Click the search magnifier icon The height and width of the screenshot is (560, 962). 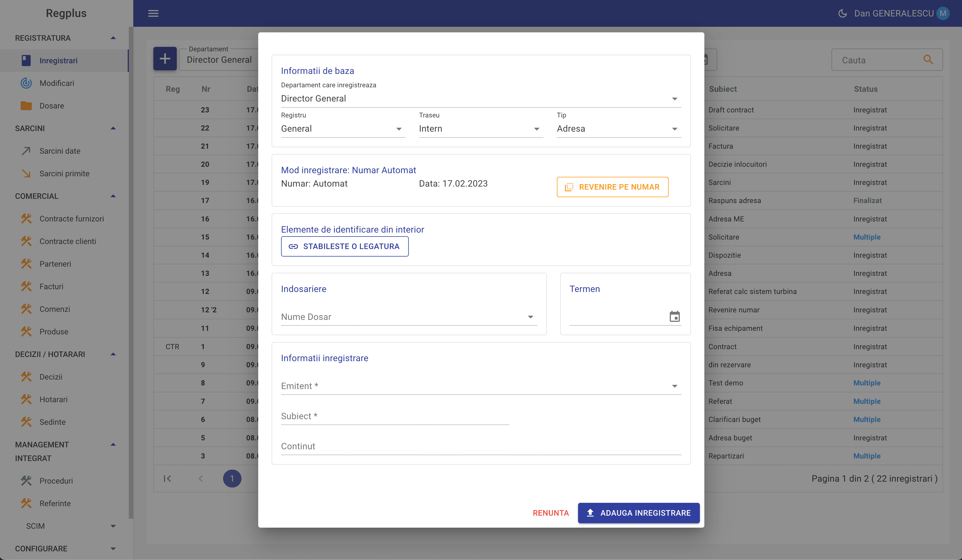tap(928, 60)
